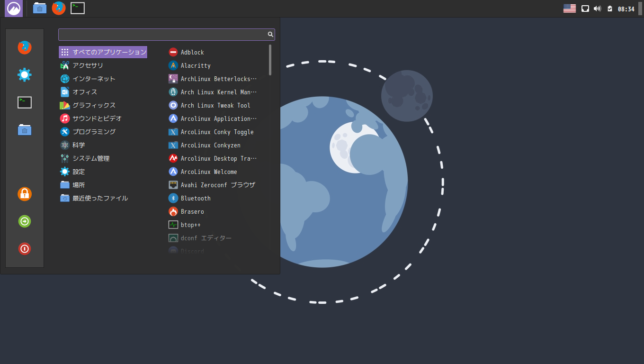
Task: Open the 場所 category
Action: [x=103, y=185]
